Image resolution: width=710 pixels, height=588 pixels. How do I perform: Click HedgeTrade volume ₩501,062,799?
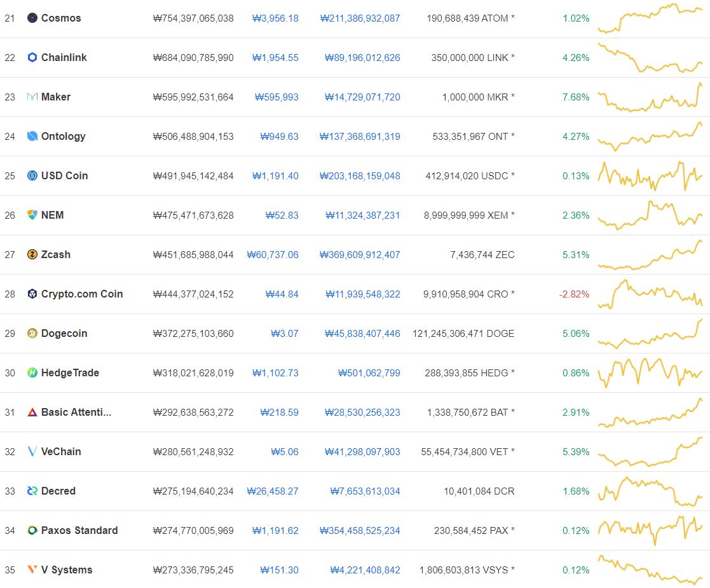[x=369, y=373]
